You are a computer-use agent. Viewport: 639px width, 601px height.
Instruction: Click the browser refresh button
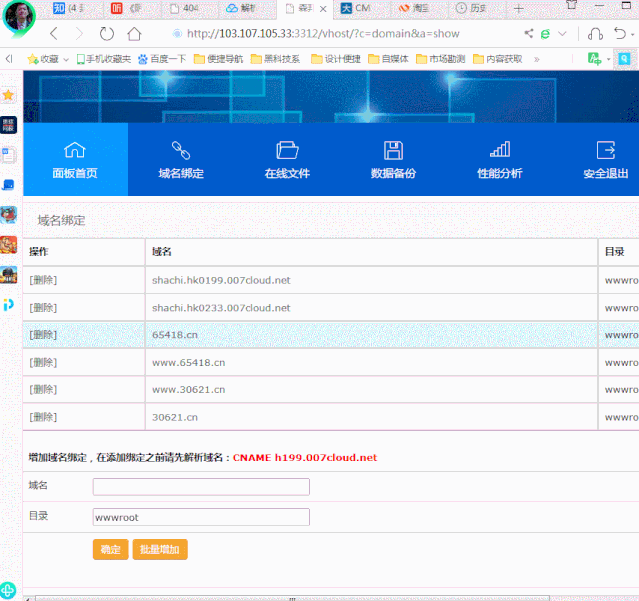[x=107, y=33]
